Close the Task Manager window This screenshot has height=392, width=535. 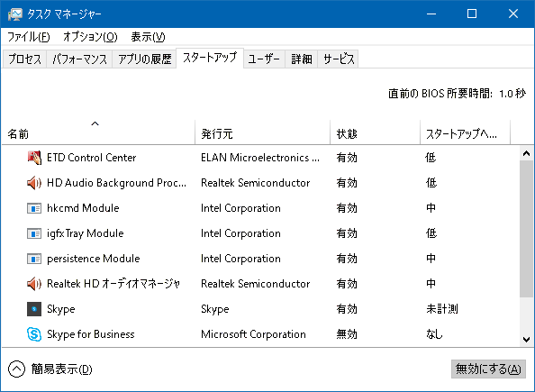pos(513,14)
